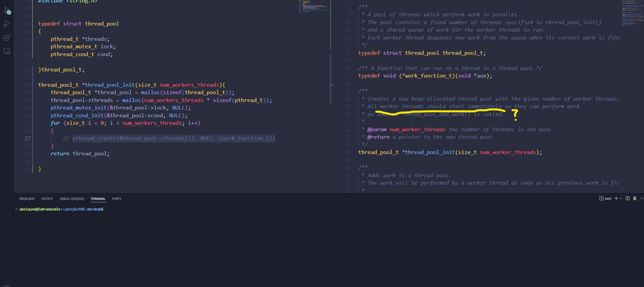The width and height of the screenshot is (644, 287).
Task: Open the Source Control view
Action: tap(7, 11)
